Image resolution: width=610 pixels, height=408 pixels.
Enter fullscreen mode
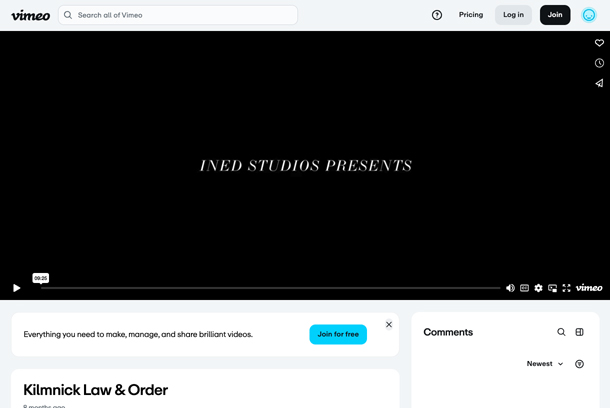[566, 288]
